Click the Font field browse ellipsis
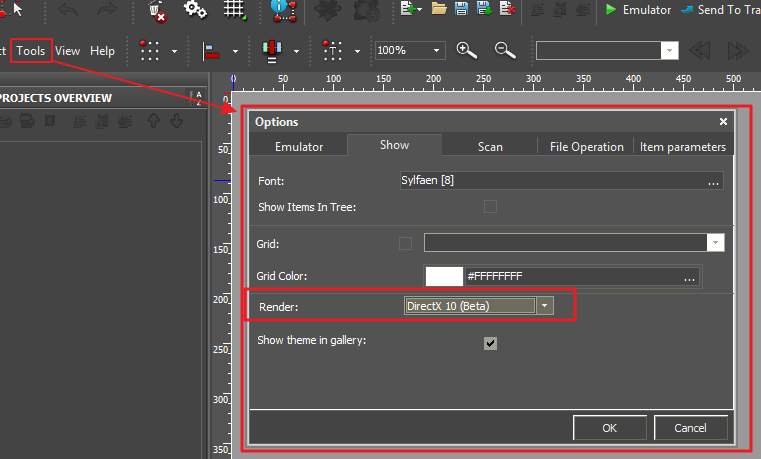 [713, 182]
